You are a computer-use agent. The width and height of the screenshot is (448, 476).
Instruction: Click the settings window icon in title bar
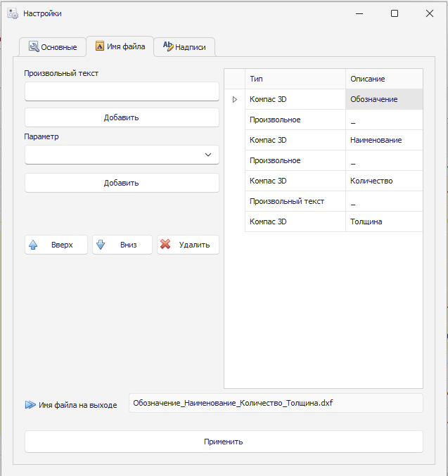click(13, 13)
